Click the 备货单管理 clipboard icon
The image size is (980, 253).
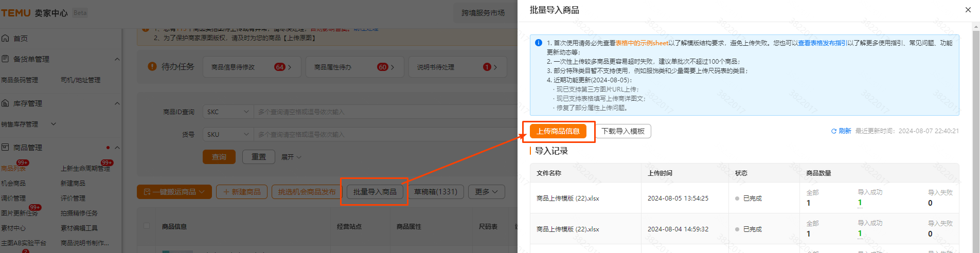click(6, 59)
